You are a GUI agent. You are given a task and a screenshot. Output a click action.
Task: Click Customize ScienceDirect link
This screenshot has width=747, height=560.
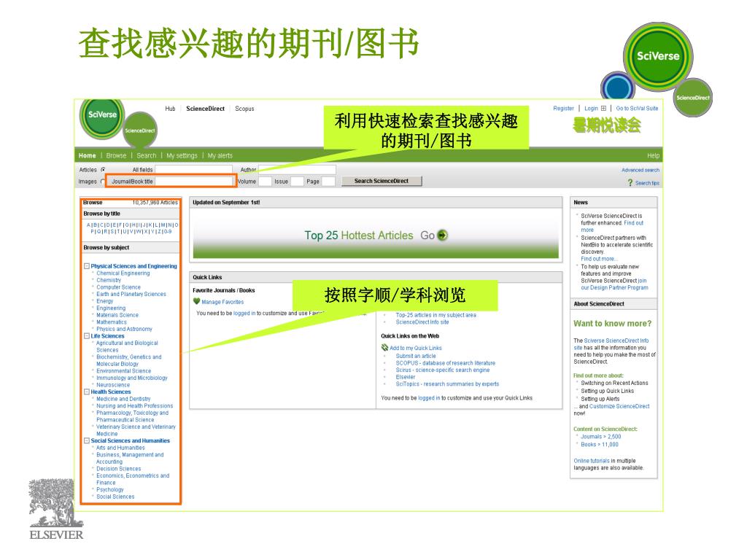pyautogui.click(x=619, y=407)
